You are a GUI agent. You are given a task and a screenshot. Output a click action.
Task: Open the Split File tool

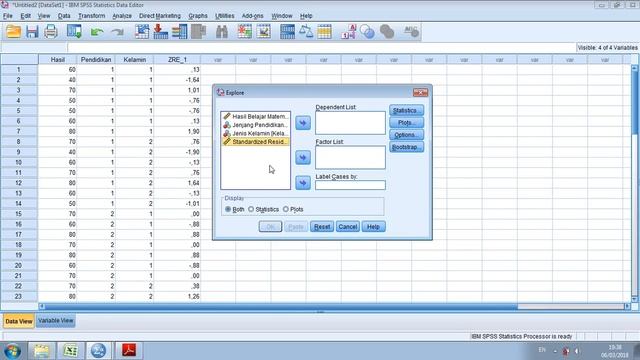[287, 32]
